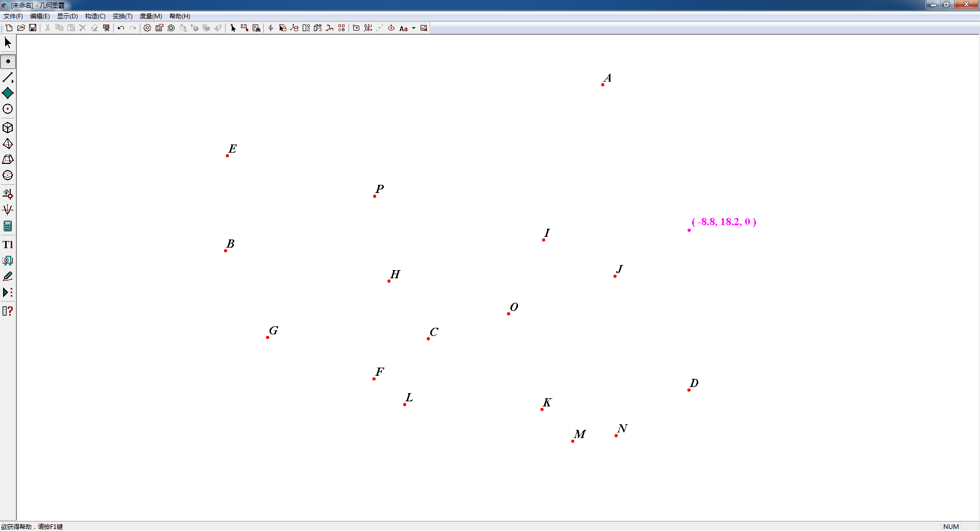Open the calculator tool
Screen dimensions: 980x531
pyautogui.click(x=8, y=226)
